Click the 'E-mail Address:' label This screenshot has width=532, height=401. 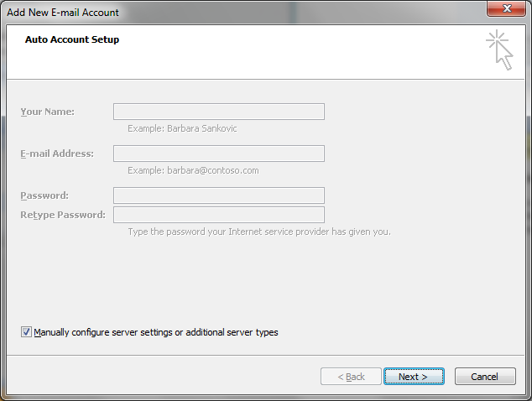tap(57, 154)
